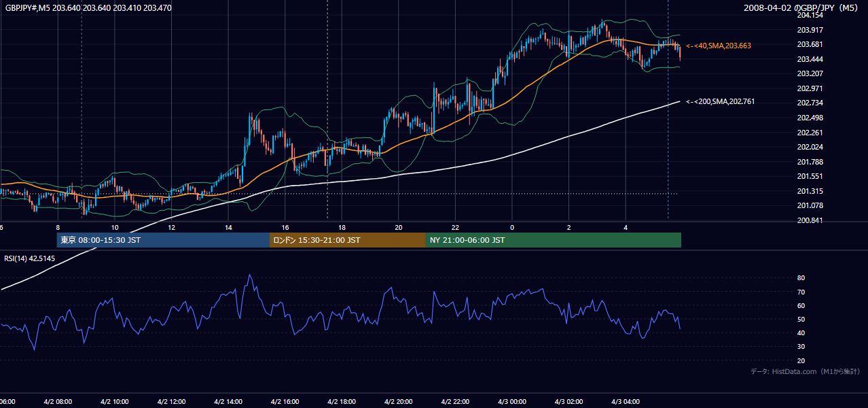Click price axis value 203.681
The width and height of the screenshot is (868, 408).
[810, 45]
